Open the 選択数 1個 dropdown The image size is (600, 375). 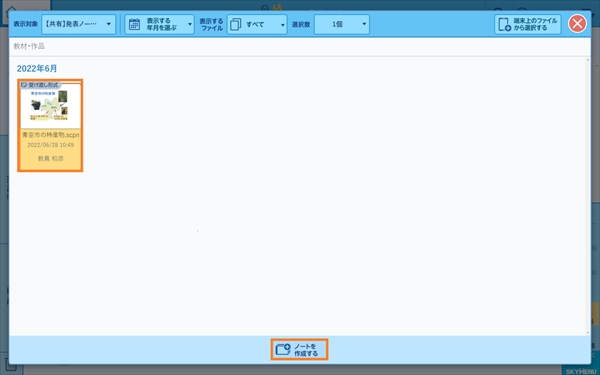(342, 24)
